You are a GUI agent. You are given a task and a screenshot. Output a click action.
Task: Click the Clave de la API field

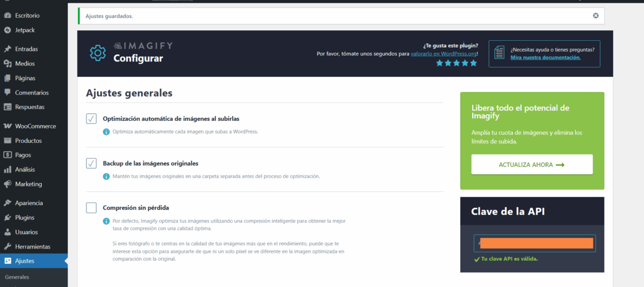coord(535,243)
